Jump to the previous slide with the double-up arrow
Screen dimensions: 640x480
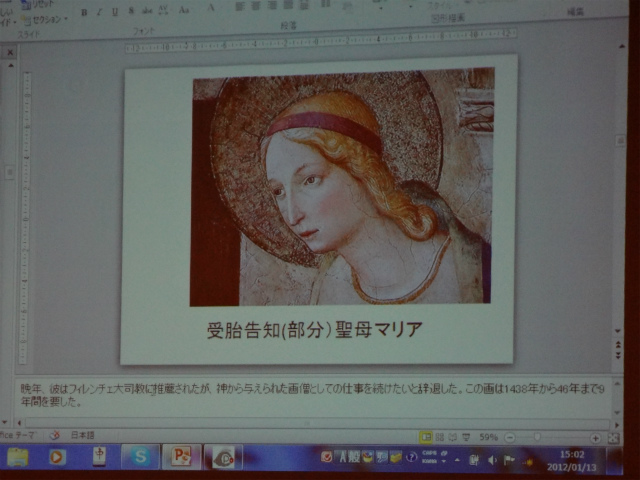coord(618,345)
